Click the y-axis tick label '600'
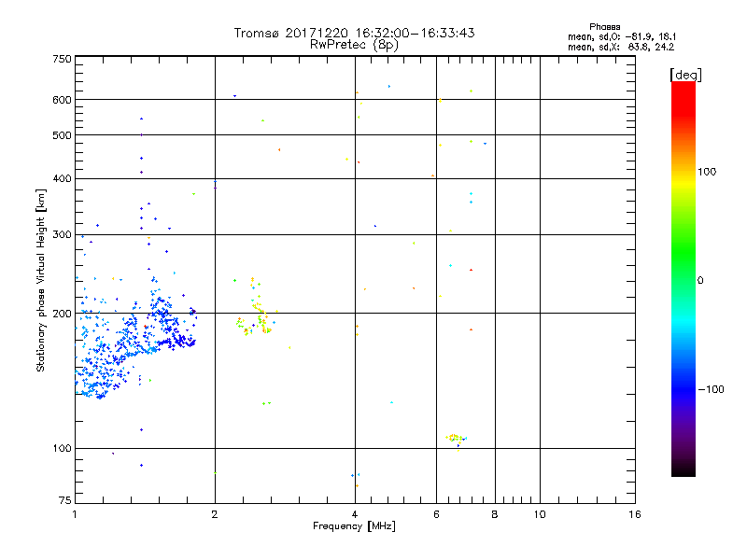This screenshot has height=560, width=747. (x=62, y=100)
